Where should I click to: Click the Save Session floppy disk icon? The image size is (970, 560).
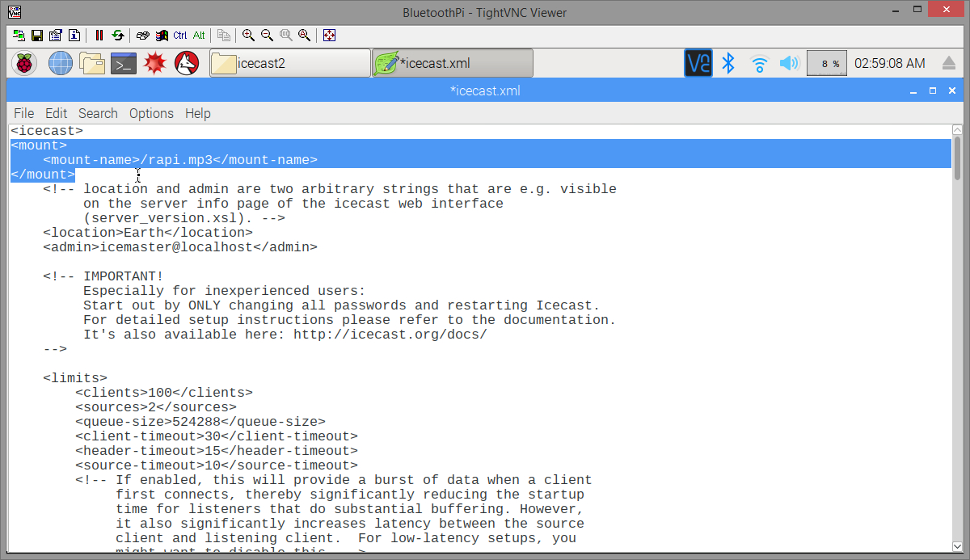pyautogui.click(x=37, y=36)
